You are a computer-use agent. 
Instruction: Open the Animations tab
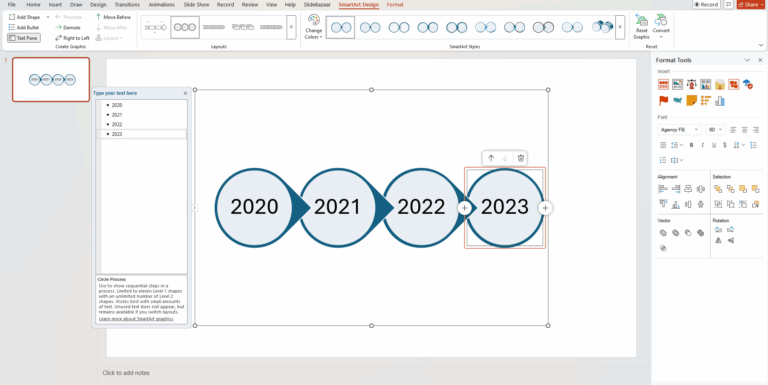(x=161, y=4)
